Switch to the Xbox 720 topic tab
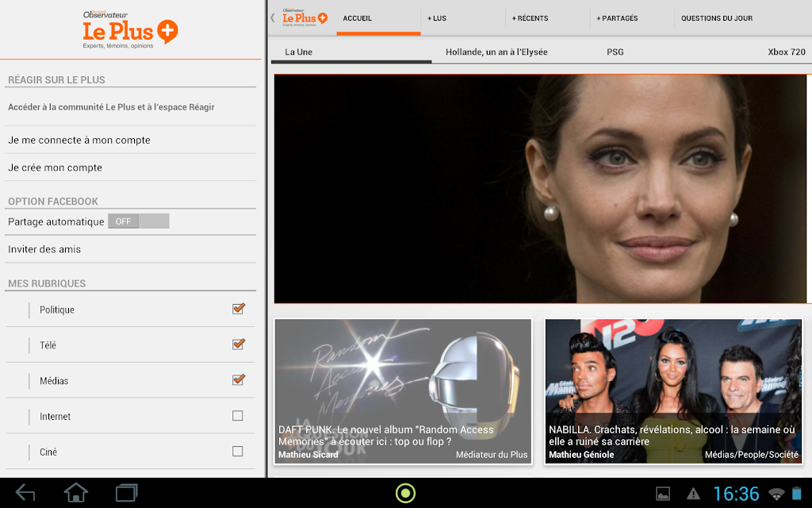Viewport: 812px width, 508px height. click(786, 52)
